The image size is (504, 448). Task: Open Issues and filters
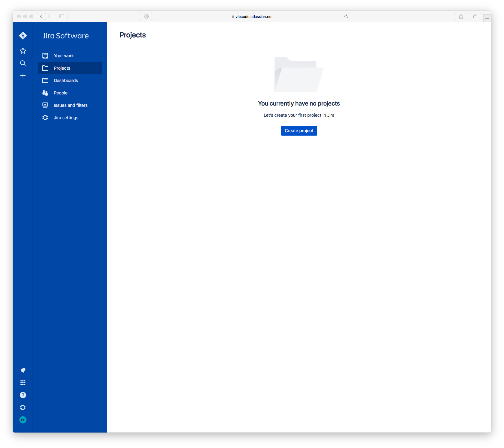click(x=71, y=105)
